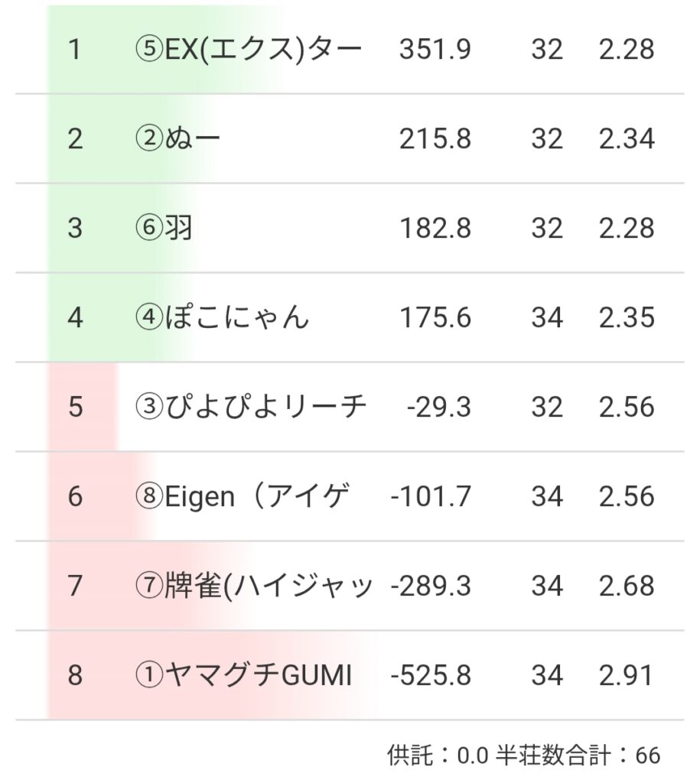The image size is (700, 783).
Task: Open team ⑥羽 in third place
Action: [163, 229]
